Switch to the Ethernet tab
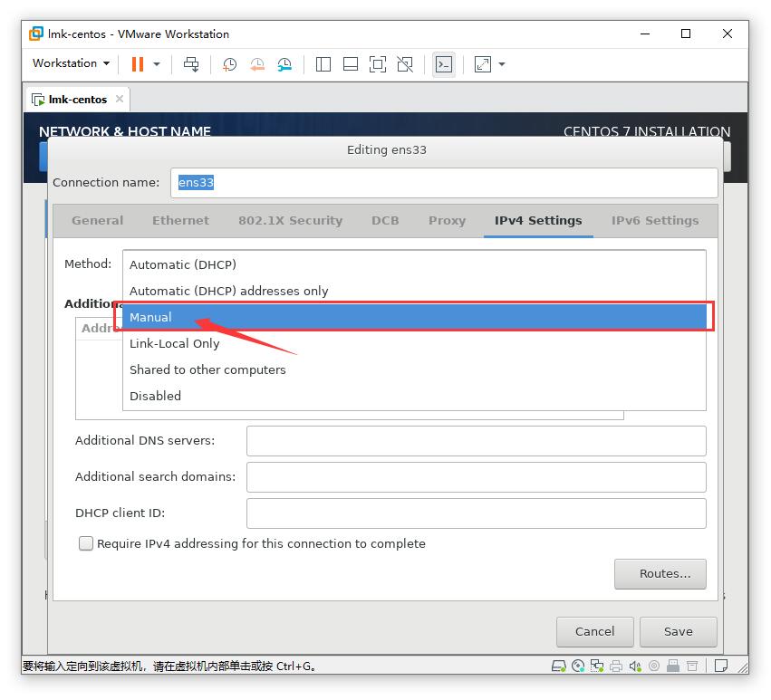771x700 pixels. tap(180, 220)
